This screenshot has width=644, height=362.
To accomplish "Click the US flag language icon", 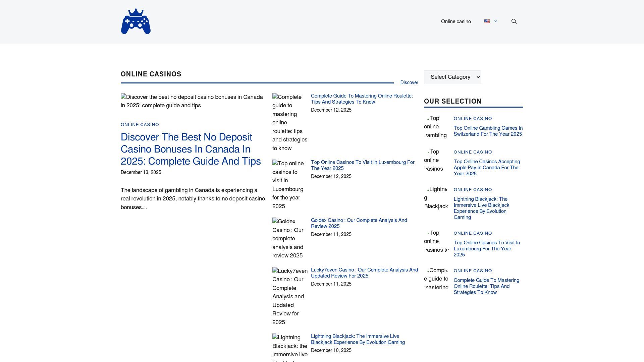I will [487, 21].
